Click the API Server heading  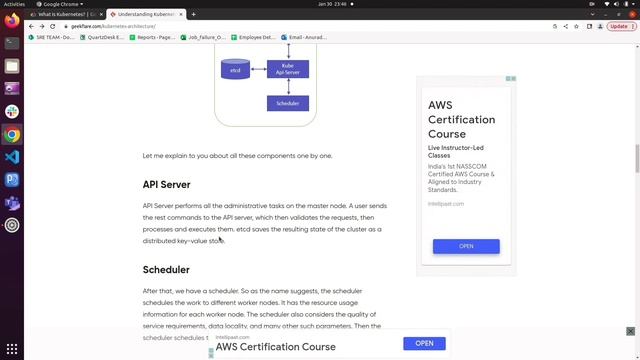[167, 184]
